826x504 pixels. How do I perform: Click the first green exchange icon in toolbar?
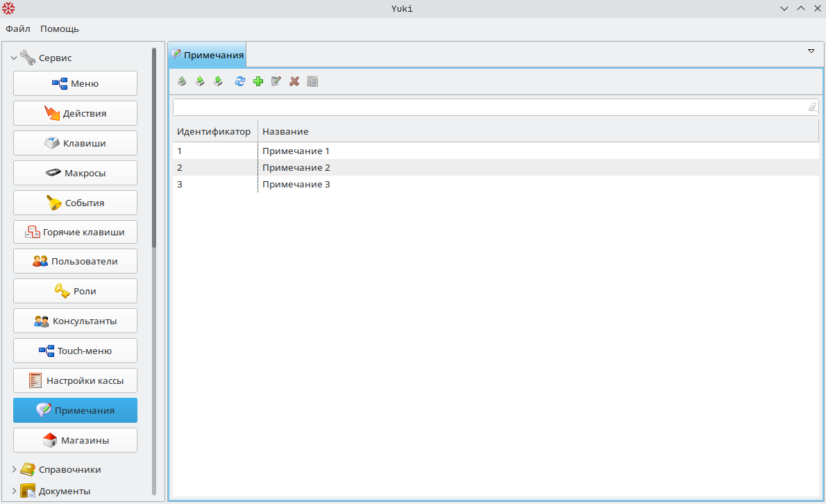182,81
